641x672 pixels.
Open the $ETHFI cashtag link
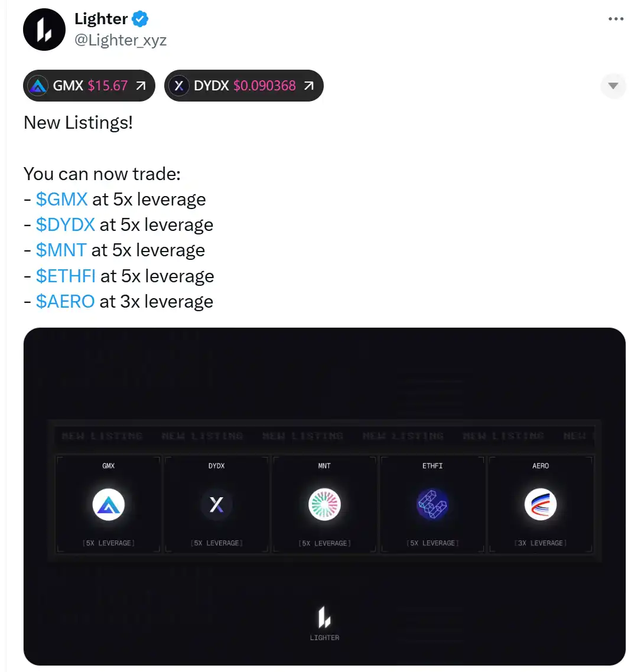pos(66,276)
